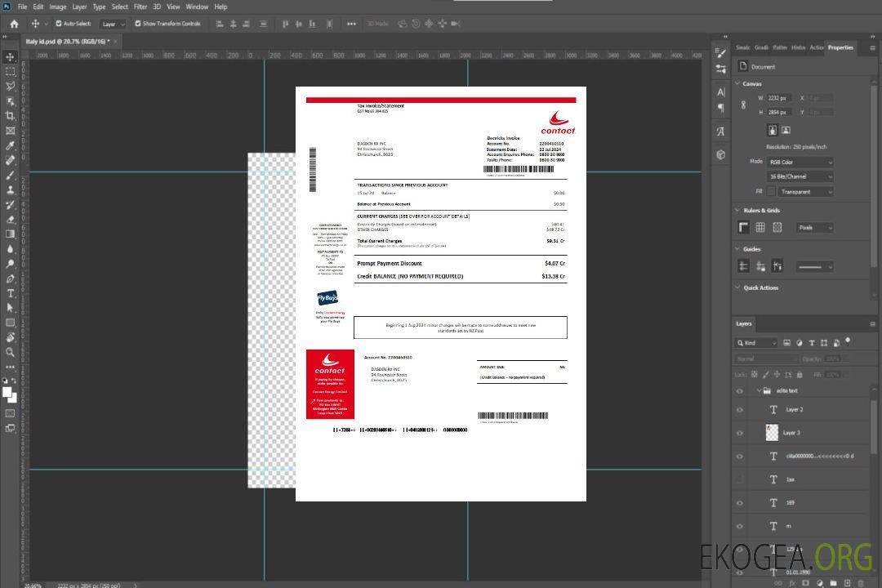Select the Clone Stamp tool

[10, 189]
